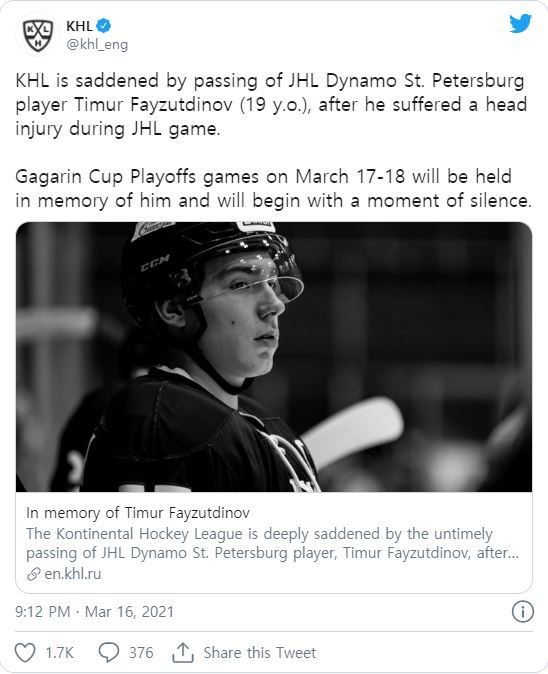Visit the @khl_eng handle
The height and width of the screenshot is (674, 548).
[97, 44]
